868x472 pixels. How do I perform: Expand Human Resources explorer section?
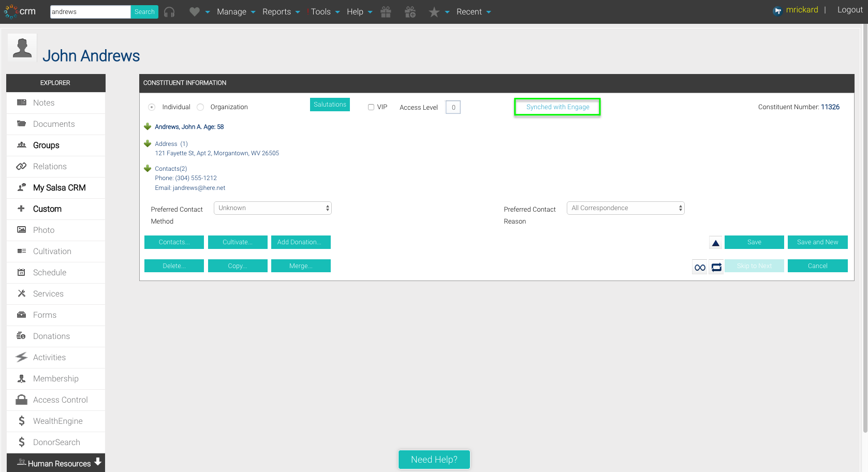(56, 463)
